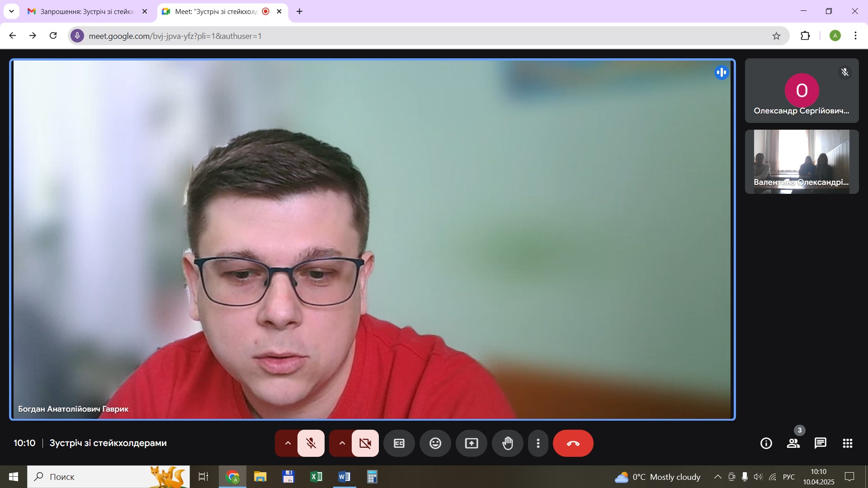Open volume control in system tray

(758, 477)
